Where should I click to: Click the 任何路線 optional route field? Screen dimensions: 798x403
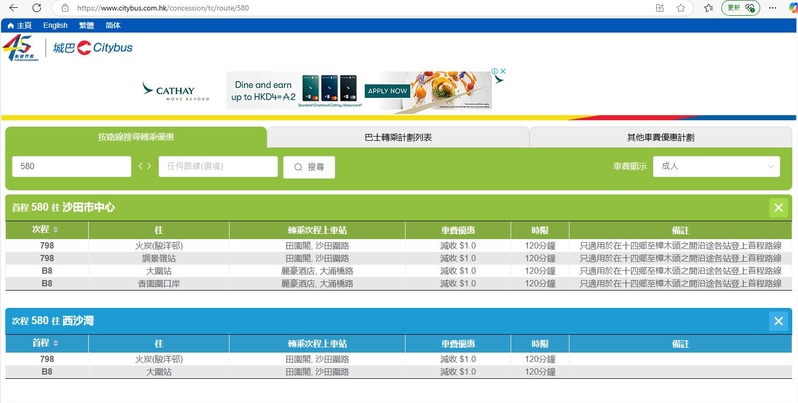click(218, 167)
